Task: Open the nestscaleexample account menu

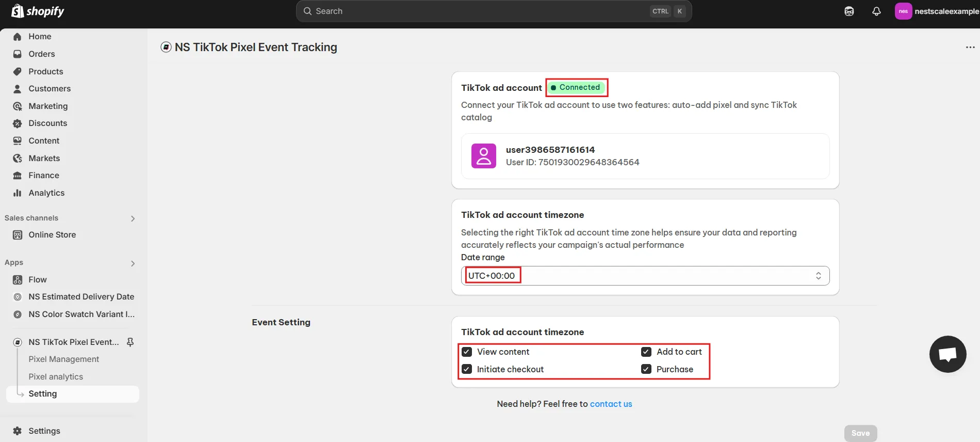Action: [x=937, y=11]
